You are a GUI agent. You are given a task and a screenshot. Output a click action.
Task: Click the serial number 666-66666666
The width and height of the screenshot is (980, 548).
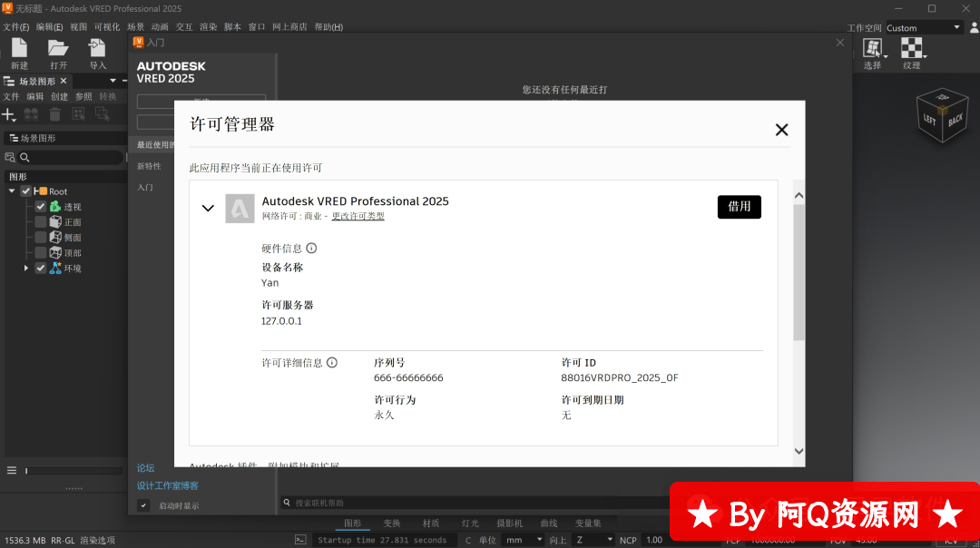(408, 378)
